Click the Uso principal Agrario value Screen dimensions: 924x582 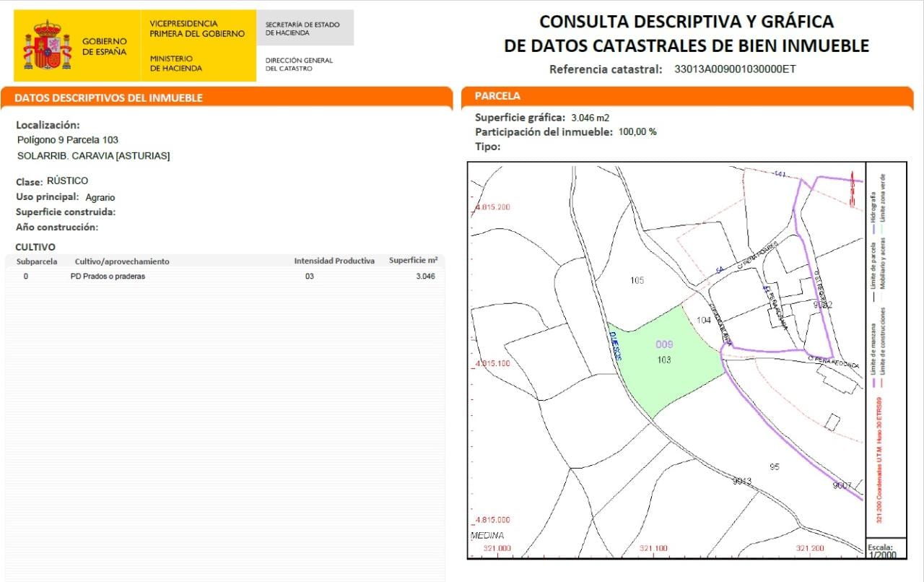pos(100,197)
